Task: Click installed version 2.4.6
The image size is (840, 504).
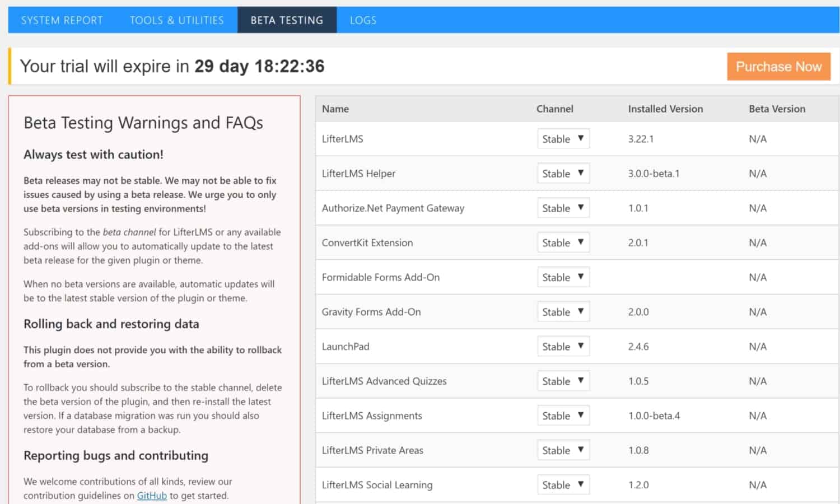Action: click(x=638, y=347)
